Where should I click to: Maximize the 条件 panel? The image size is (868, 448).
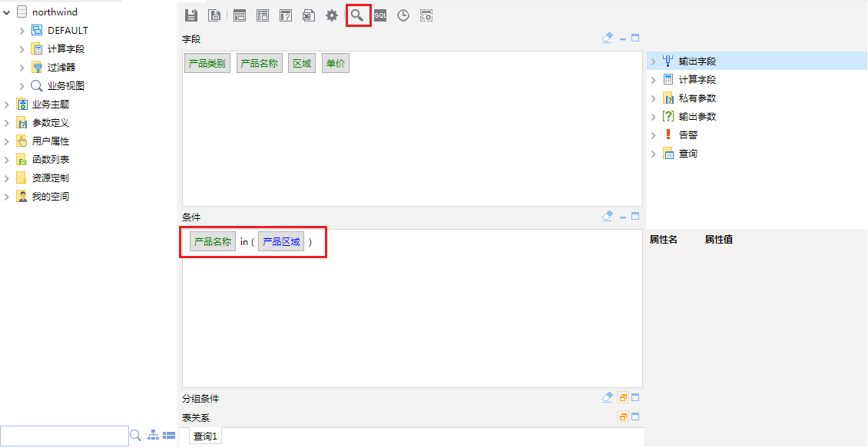(635, 216)
